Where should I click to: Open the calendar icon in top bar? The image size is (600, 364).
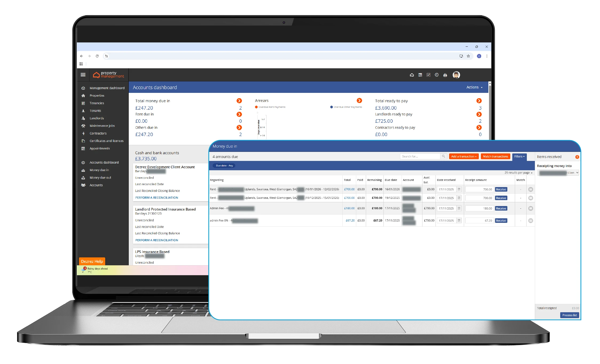420,75
